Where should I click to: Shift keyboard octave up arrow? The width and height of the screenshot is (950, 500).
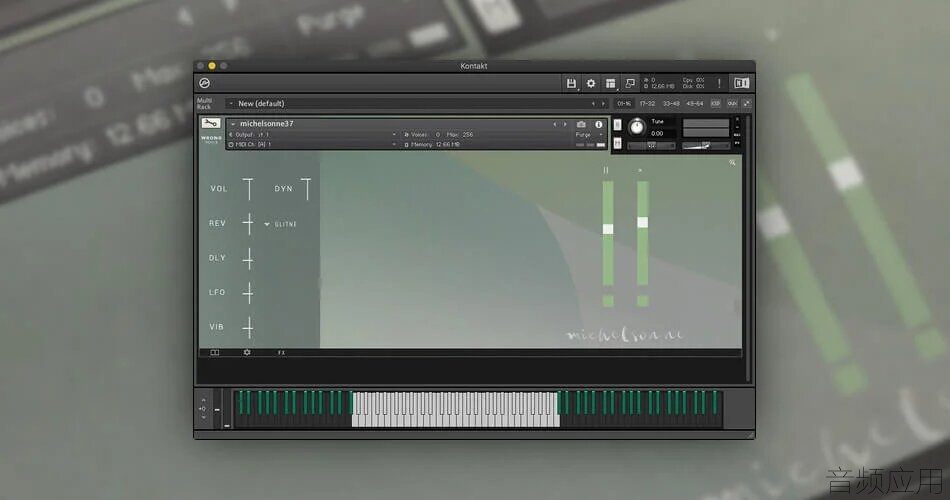203,400
